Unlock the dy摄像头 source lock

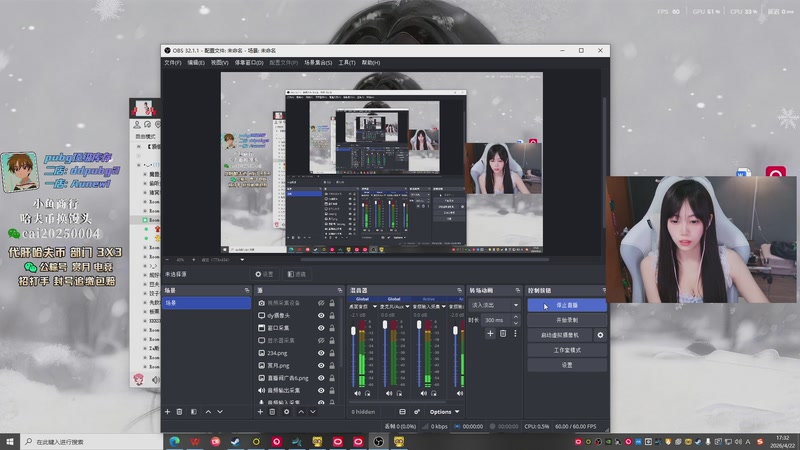point(332,316)
